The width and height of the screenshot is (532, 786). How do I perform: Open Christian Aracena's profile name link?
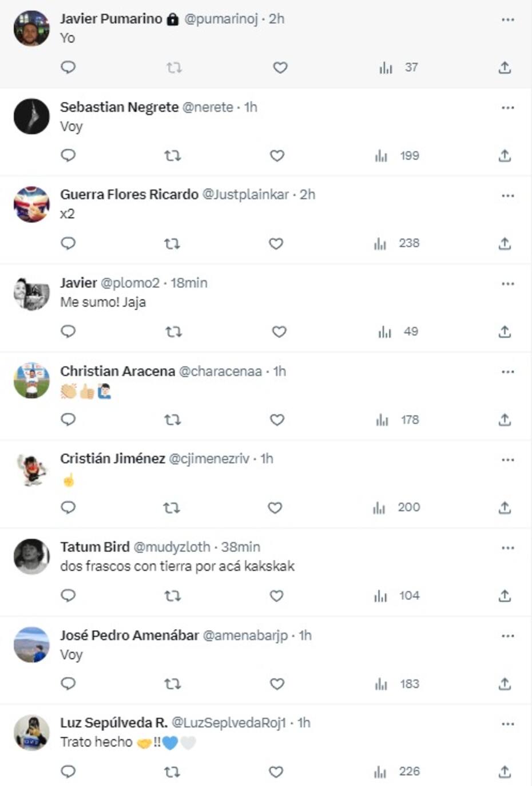[117, 371]
